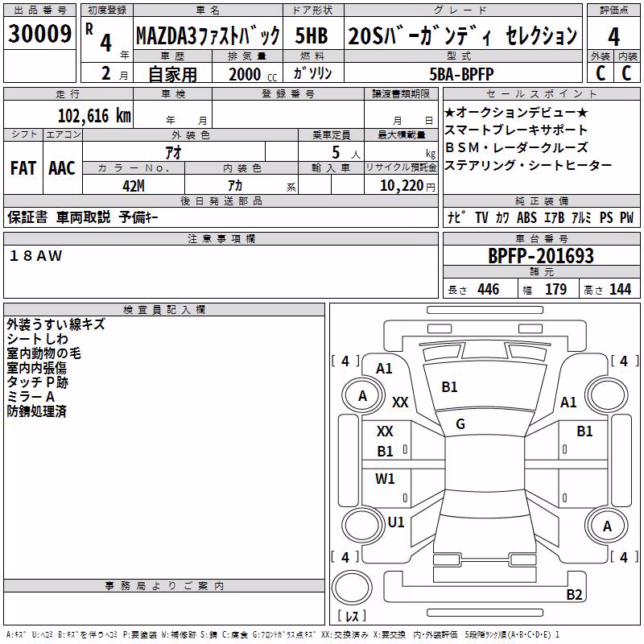Select inspector note シートしわ
This screenshot has width=644, height=644.
pos(37,339)
